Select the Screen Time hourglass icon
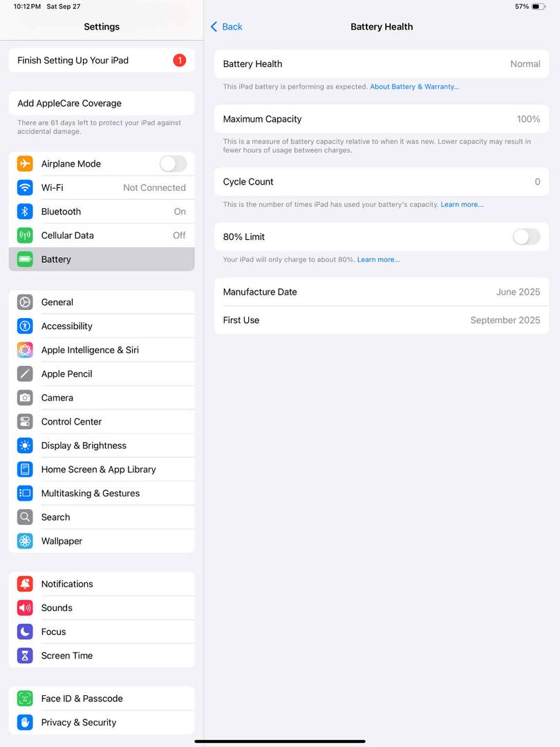The height and width of the screenshot is (747, 560). (25, 655)
